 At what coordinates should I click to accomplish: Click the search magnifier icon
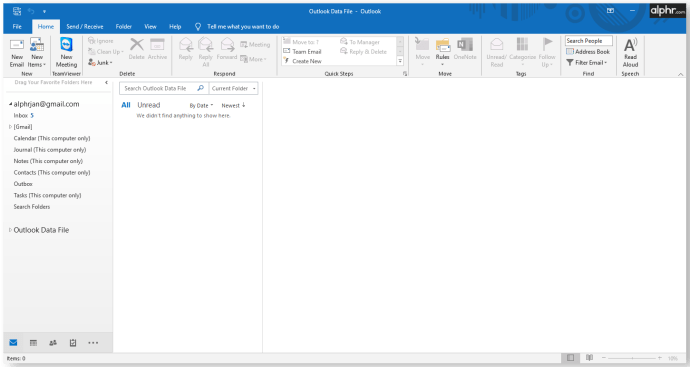coord(200,88)
